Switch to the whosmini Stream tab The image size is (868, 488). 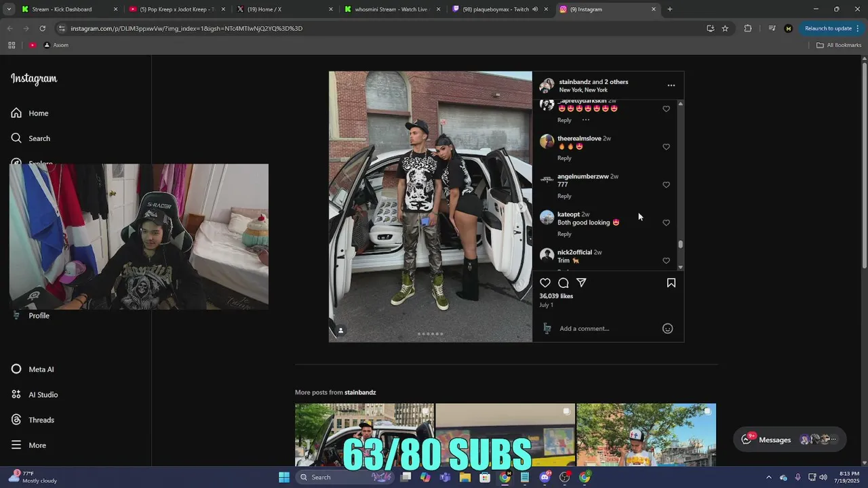(393, 9)
